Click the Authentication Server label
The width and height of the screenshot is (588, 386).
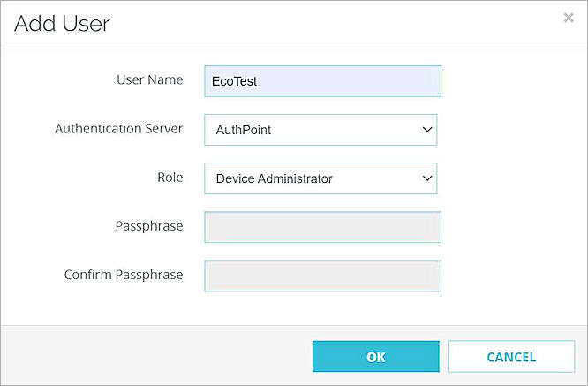pyautogui.click(x=118, y=129)
